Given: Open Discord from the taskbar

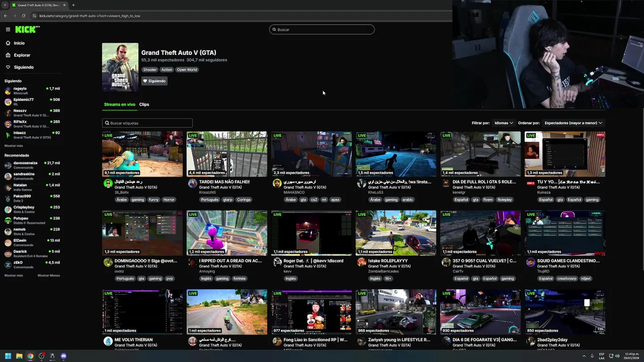Looking at the screenshot, I should [63, 356].
